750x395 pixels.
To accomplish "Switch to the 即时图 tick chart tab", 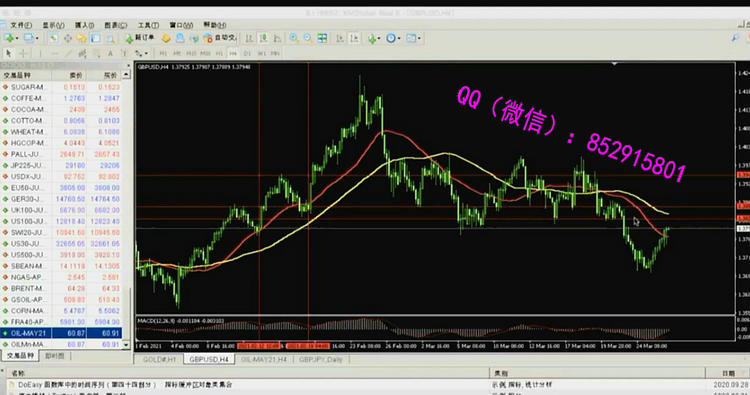I will pyautogui.click(x=55, y=356).
